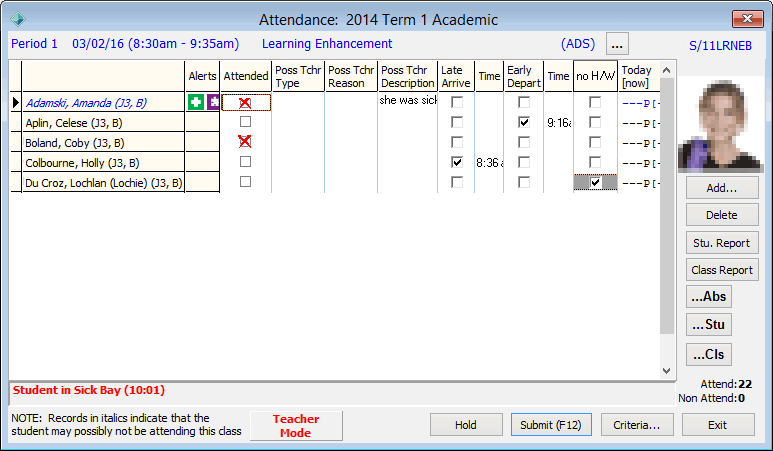
Task: Select the Late Arrive column header
Action: [x=456, y=76]
